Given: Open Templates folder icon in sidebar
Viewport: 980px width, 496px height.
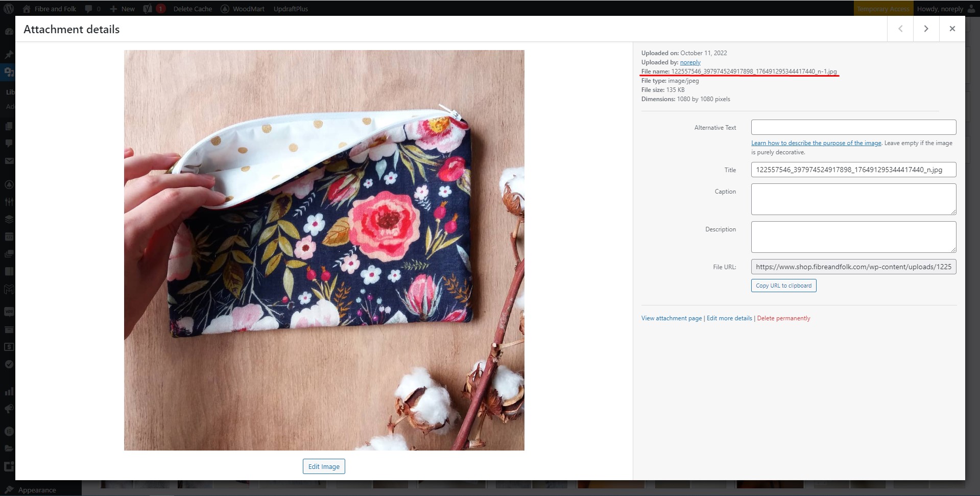Looking at the screenshot, I should [9, 448].
